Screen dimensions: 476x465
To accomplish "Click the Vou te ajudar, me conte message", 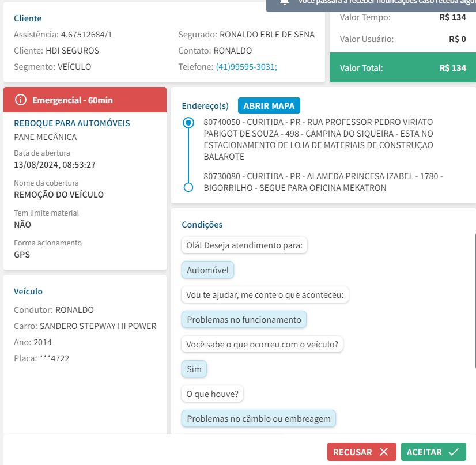I will pos(265,294).
